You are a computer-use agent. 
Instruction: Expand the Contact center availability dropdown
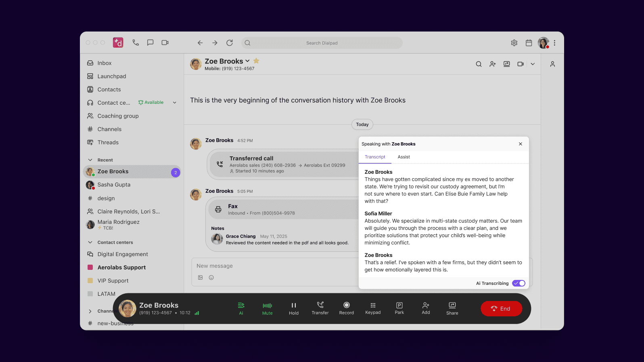175,103
